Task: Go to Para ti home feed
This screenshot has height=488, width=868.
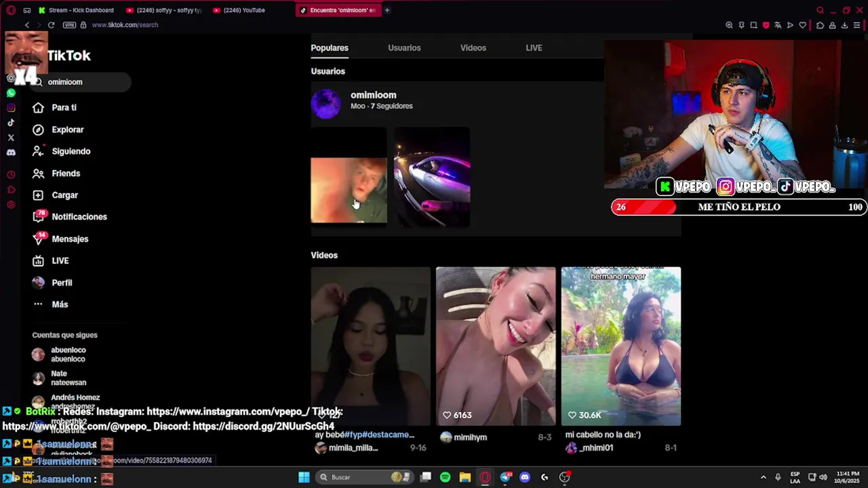Action: coord(64,108)
